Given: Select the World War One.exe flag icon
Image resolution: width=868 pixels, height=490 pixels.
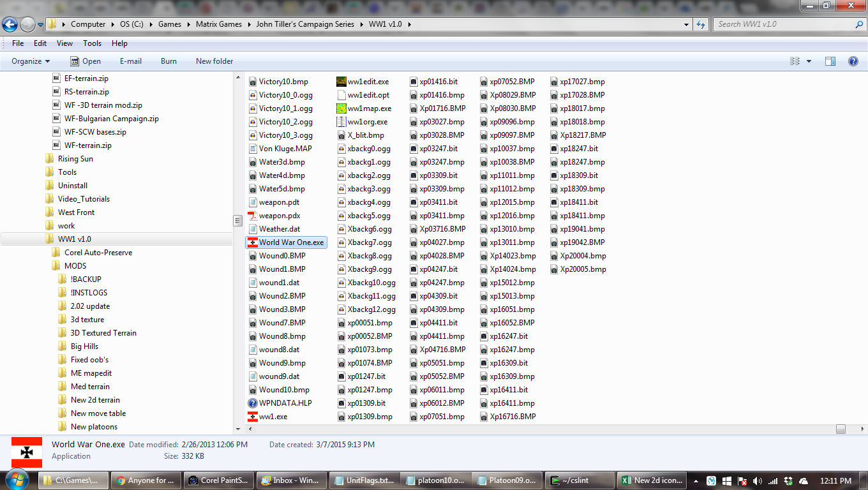Looking at the screenshot, I should (253, 242).
